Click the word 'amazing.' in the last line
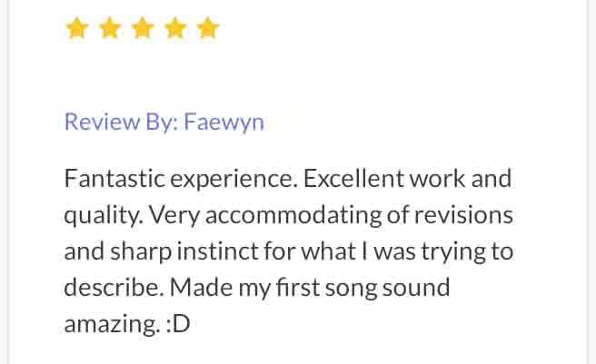 tap(112, 325)
